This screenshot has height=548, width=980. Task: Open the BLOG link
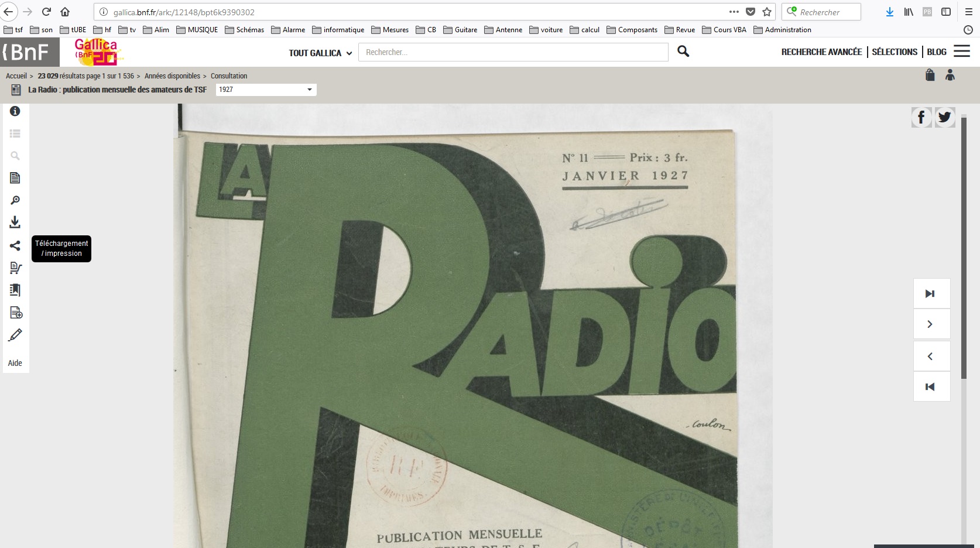[x=937, y=52]
